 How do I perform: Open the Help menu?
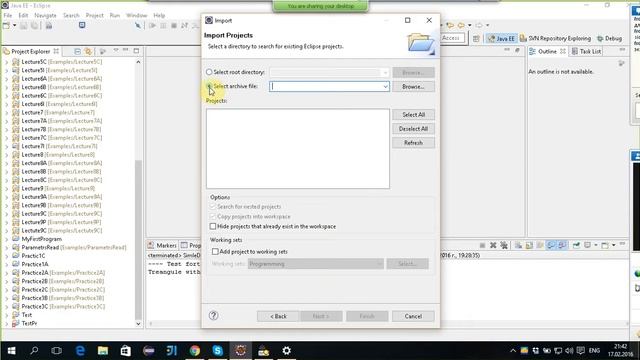(159, 16)
